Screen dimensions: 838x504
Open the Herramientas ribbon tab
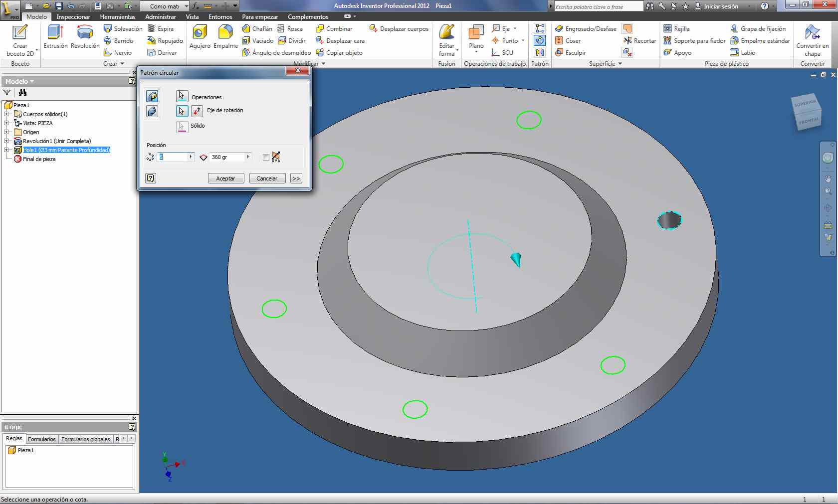118,17
